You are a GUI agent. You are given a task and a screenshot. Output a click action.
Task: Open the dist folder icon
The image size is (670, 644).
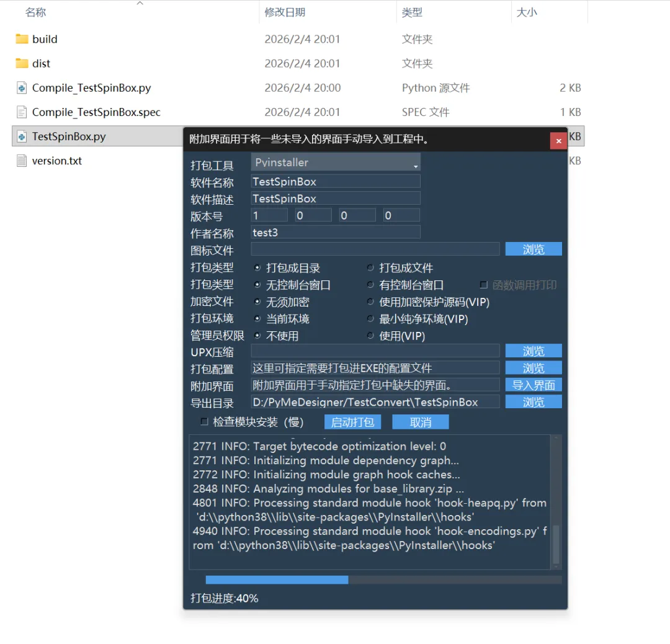tap(22, 63)
